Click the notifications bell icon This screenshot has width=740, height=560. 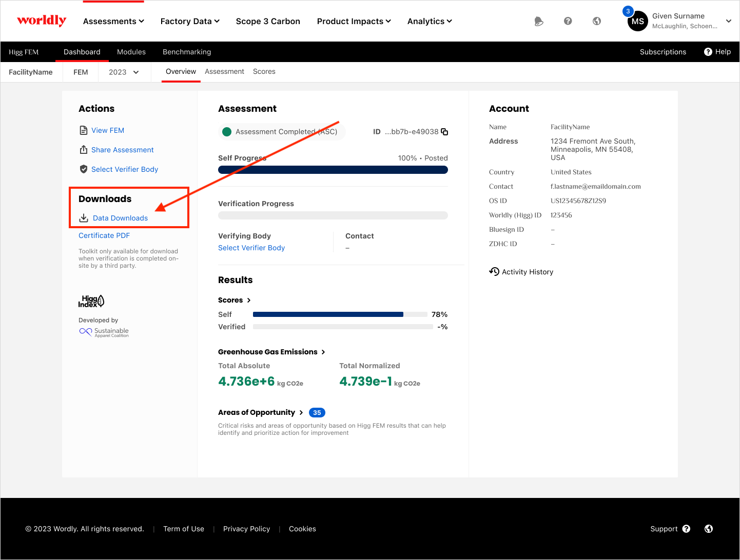click(538, 21)
